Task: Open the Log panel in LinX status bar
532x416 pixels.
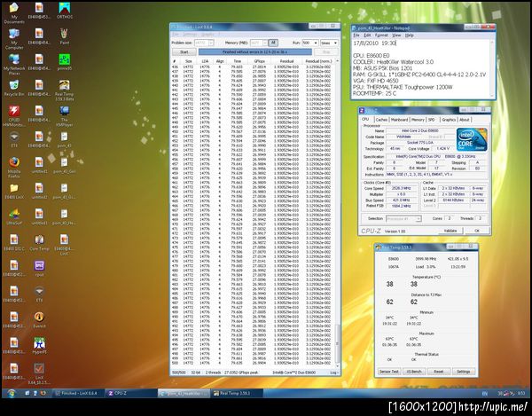Action: pyautogui.click(x=334, y=373)
